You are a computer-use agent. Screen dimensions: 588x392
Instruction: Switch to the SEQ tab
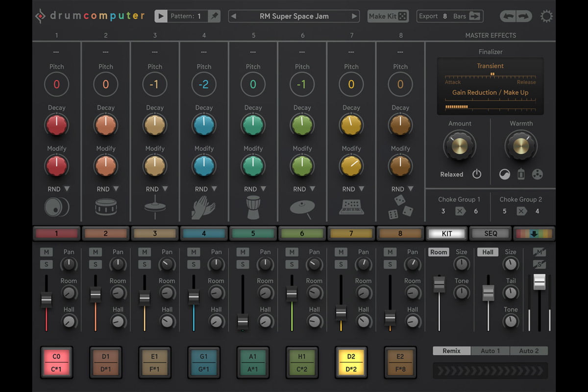[490, 234]
